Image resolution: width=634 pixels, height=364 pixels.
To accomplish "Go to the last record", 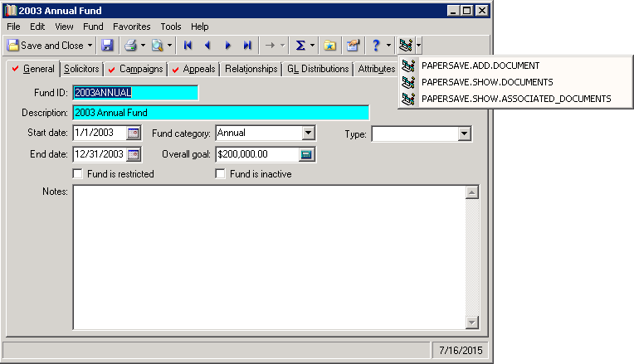I will pyautogui.click(x=247, y=46).
